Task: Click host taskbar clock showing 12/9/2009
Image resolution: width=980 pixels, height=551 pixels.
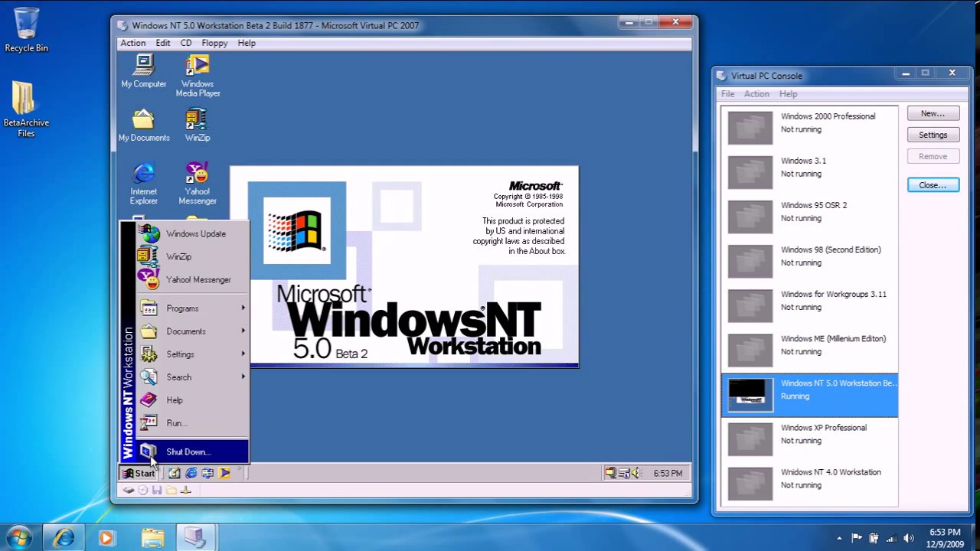Action: pyautogui.click(x=946, y=538)
